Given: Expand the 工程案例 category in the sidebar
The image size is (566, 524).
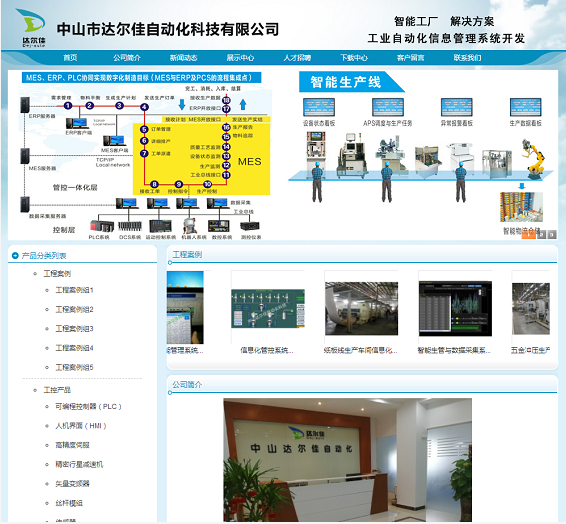Looking at the screenshot, I should tap(57, 274).
